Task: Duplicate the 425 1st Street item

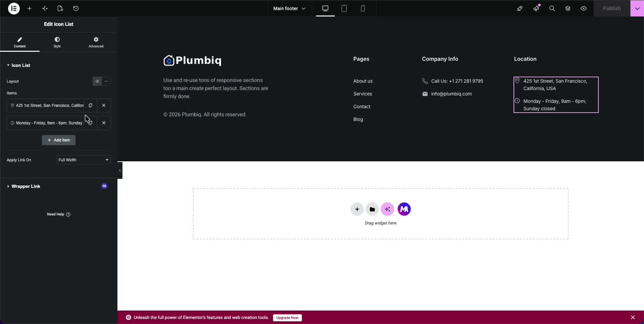Action: click(x=91, y=105)
